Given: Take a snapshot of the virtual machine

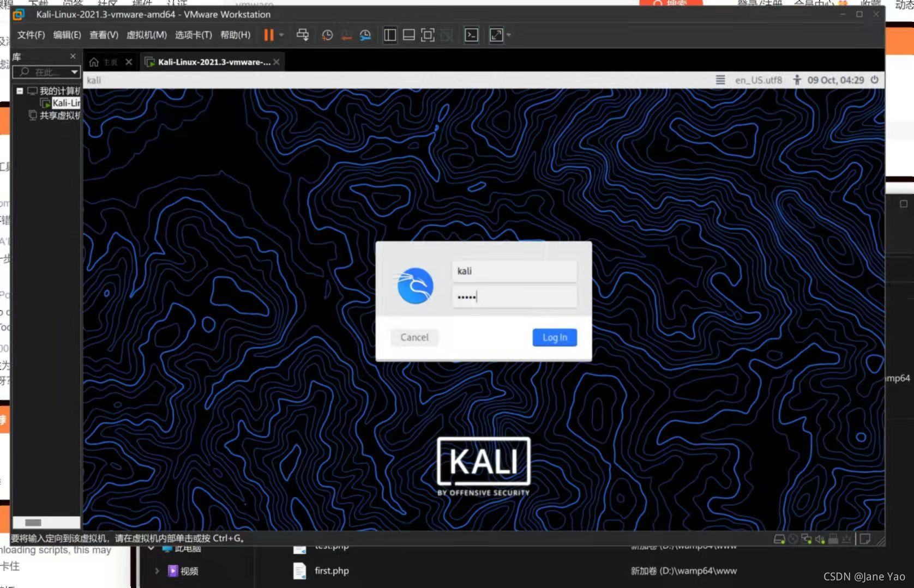Looking at the screenshot, I should (327, 35).
